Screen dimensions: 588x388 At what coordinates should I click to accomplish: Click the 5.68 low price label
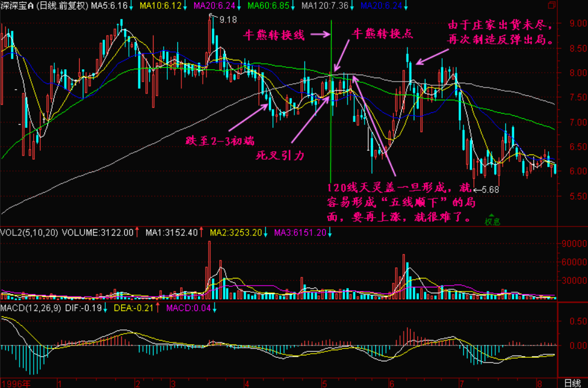coord(492,189)
